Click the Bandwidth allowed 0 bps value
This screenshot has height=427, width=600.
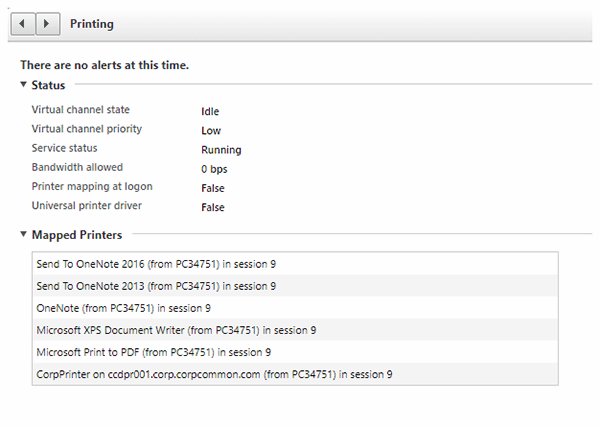coord(214,169)
